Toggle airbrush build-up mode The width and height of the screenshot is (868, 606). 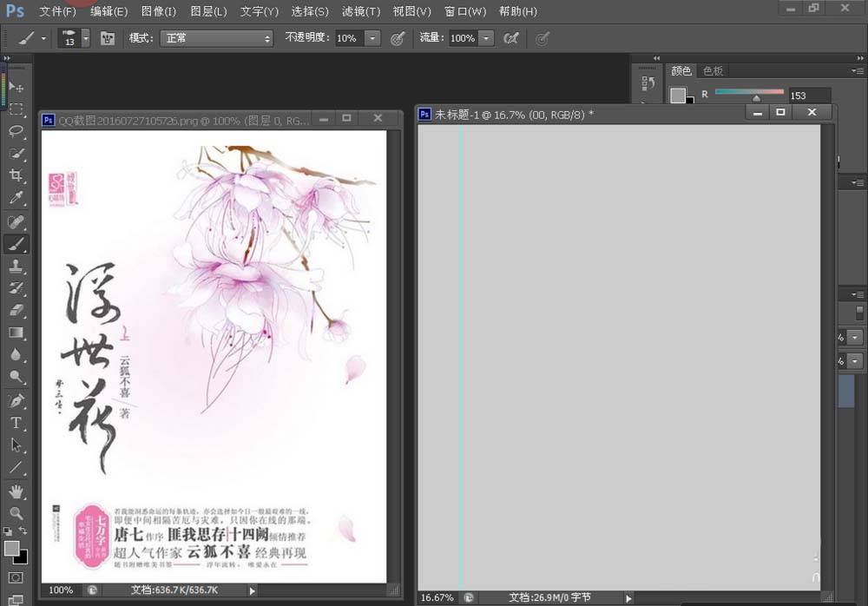point(512,38)
